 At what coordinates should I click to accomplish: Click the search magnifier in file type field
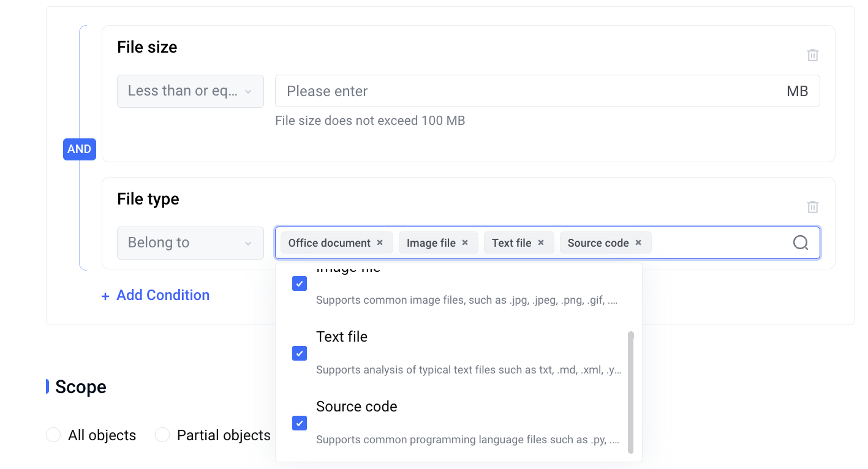[801, 243]
